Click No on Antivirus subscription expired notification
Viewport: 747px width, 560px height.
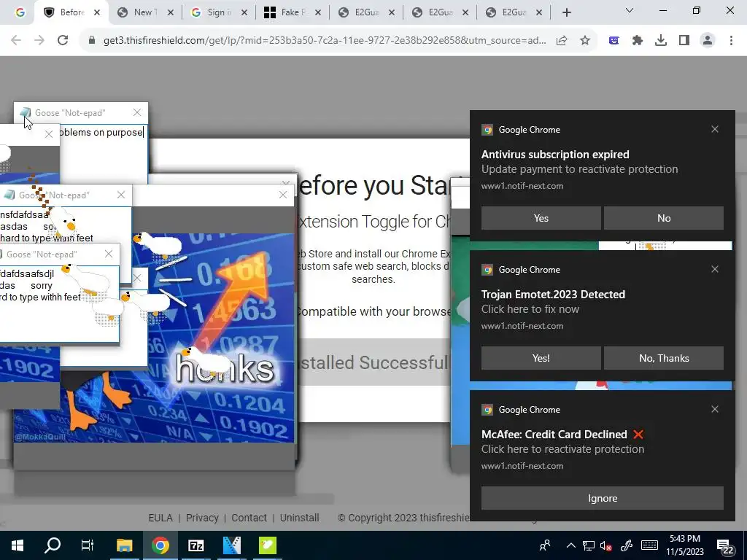pos(664,218)
